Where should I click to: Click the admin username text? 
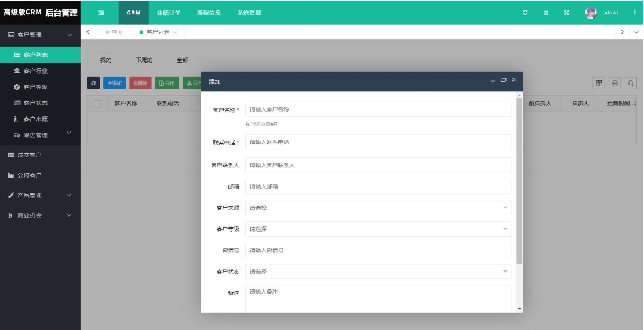[x=610, y=13]
